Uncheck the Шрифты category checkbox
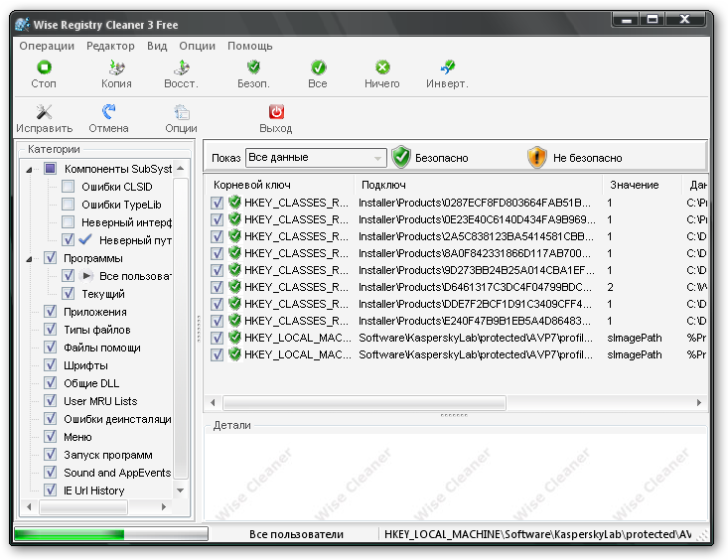The height and width of the screenshot is (560, 728). [x=51, y=365]
